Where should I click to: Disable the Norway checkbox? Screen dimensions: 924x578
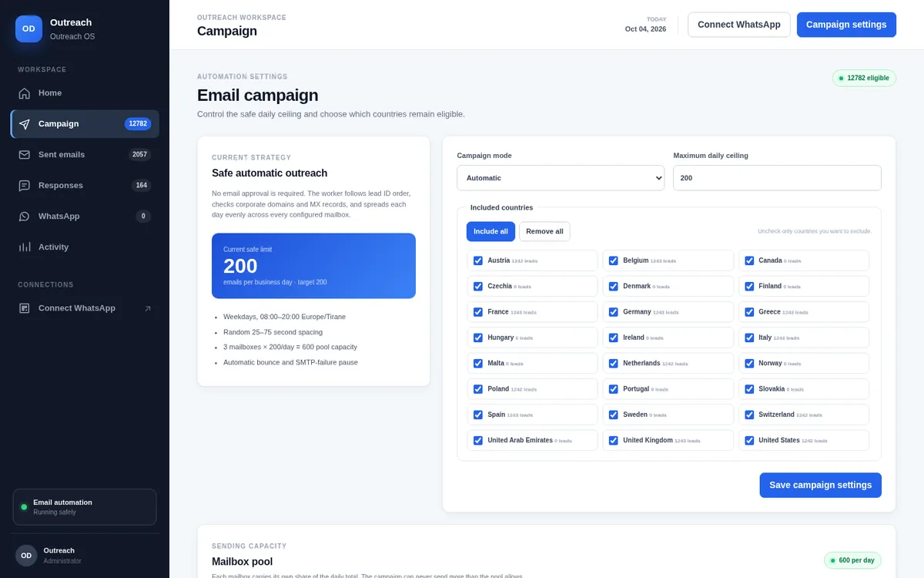749,363
